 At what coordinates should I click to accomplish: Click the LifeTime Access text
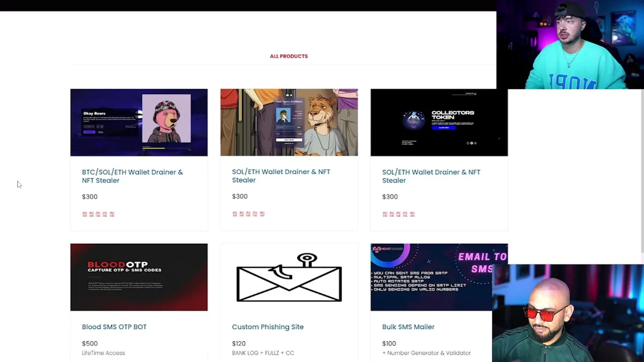(x=103, y=353)
